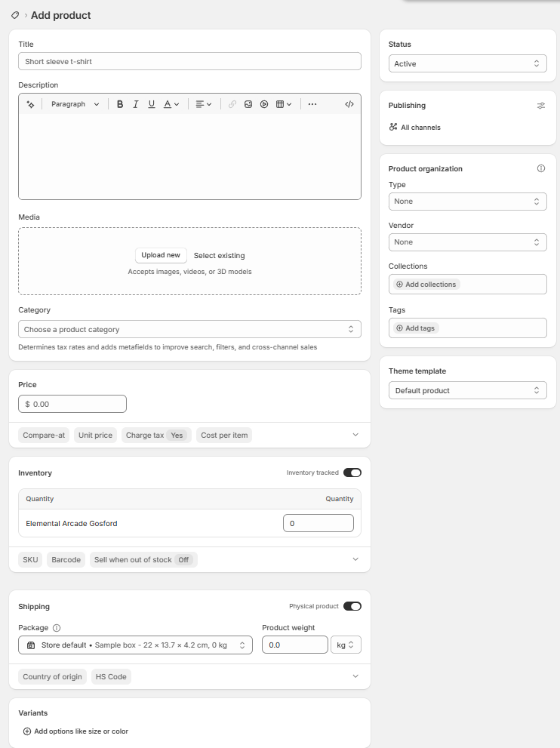Click the insert image icon

[248, 104]
